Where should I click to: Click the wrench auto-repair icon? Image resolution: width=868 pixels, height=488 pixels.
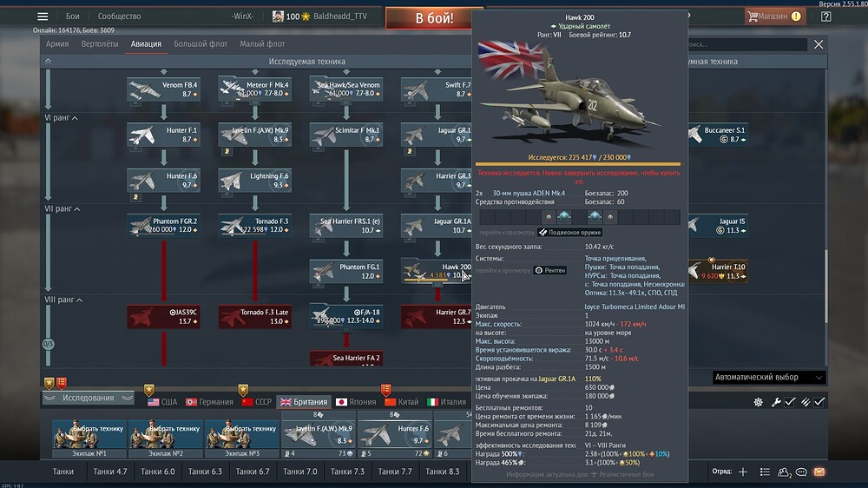[x=776, y=402]
